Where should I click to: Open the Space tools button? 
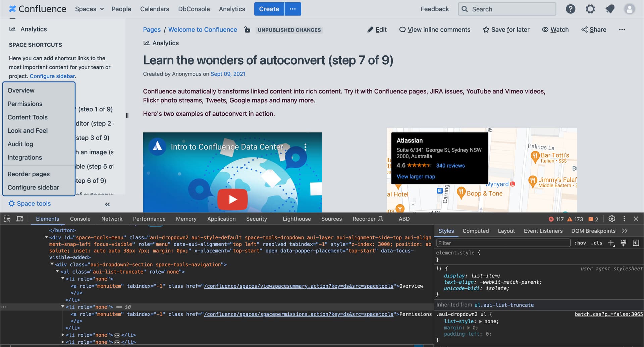click(x=30, y=204)
